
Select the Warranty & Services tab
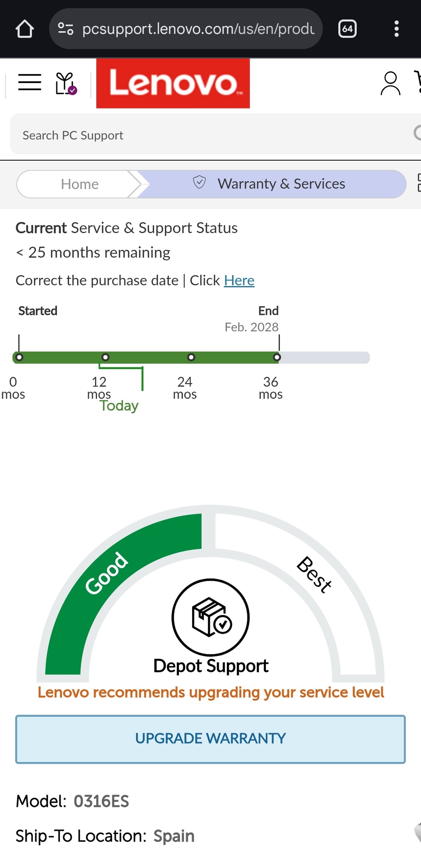[x=271, y=184]
